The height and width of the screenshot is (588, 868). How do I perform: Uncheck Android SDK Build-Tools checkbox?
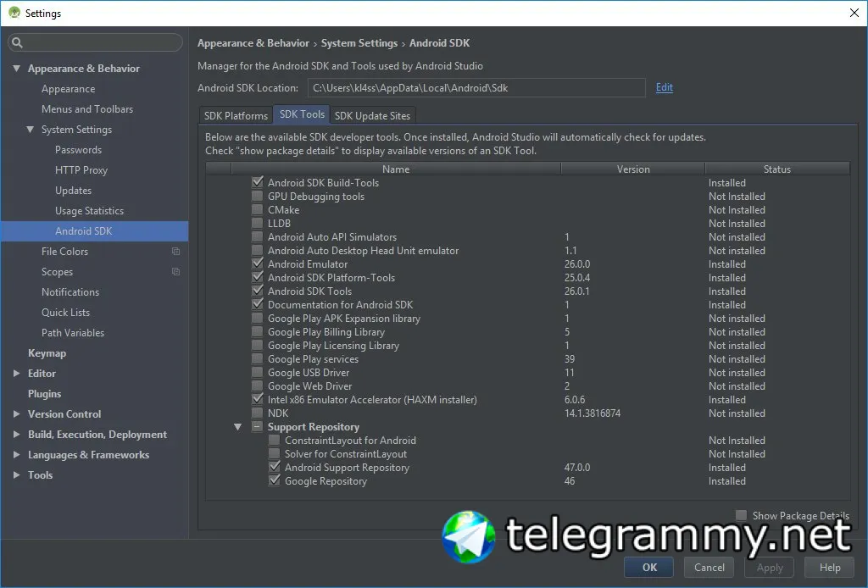pyautogui.click(x=258, y=182)
